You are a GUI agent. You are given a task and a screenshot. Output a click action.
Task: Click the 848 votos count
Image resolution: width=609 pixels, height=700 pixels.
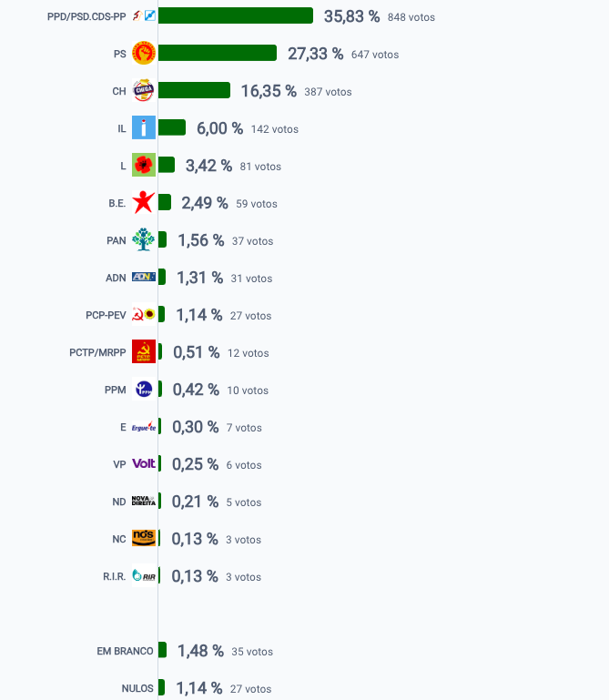pyautogui.click(x=411, y=17)
